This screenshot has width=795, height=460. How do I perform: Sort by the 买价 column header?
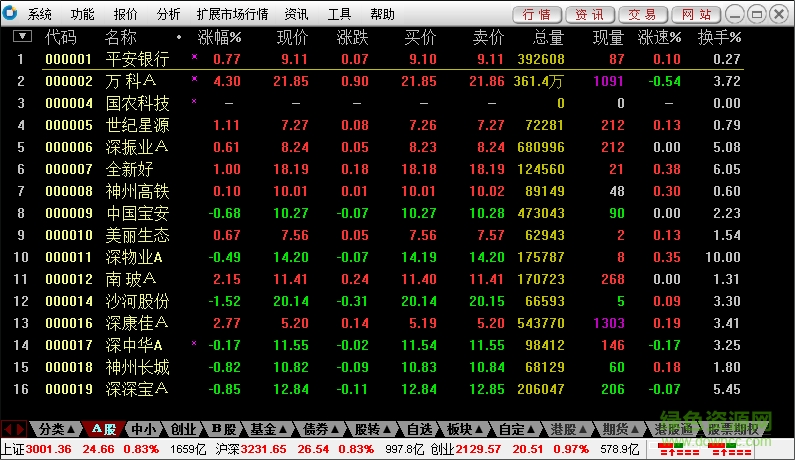pos(420,37)
